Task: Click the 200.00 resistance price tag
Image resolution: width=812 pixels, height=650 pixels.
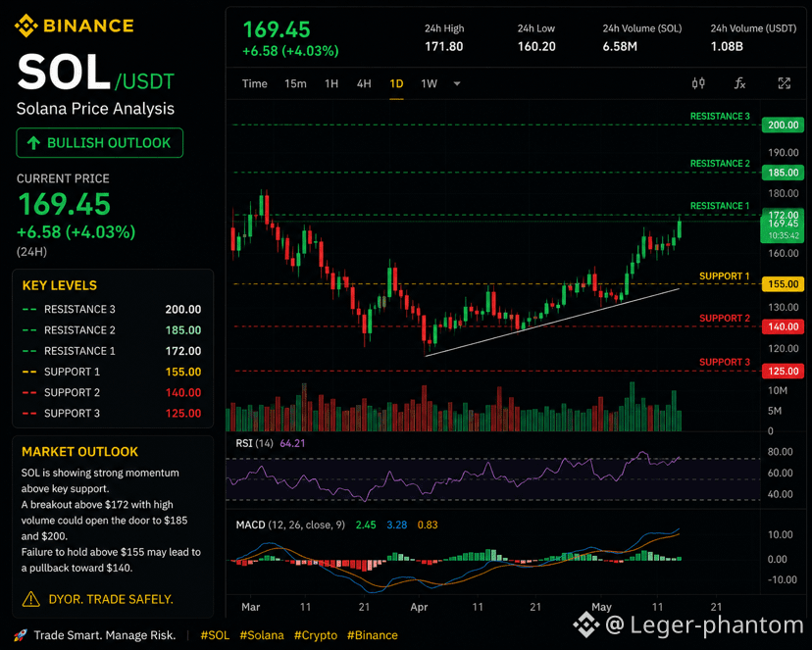Action: point(783,125)
